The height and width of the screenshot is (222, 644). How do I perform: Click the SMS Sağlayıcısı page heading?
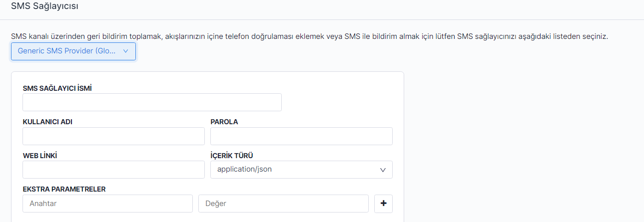(44, 6)
